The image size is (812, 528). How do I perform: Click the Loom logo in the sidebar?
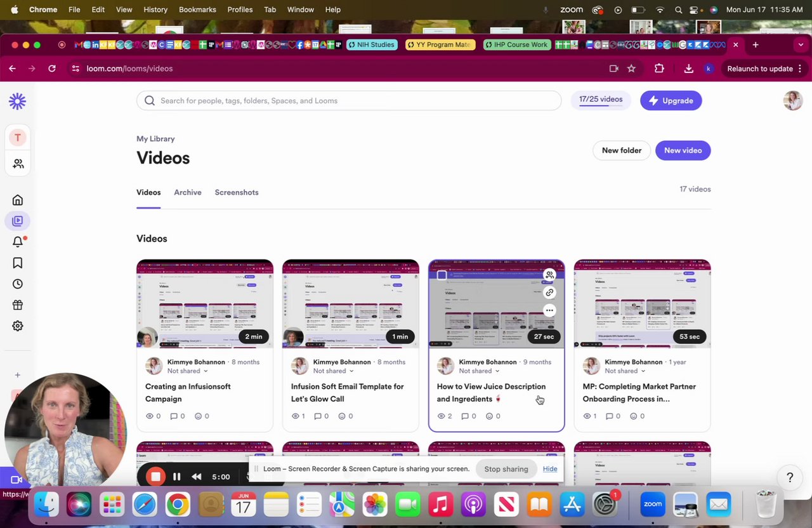pos(17,101)
